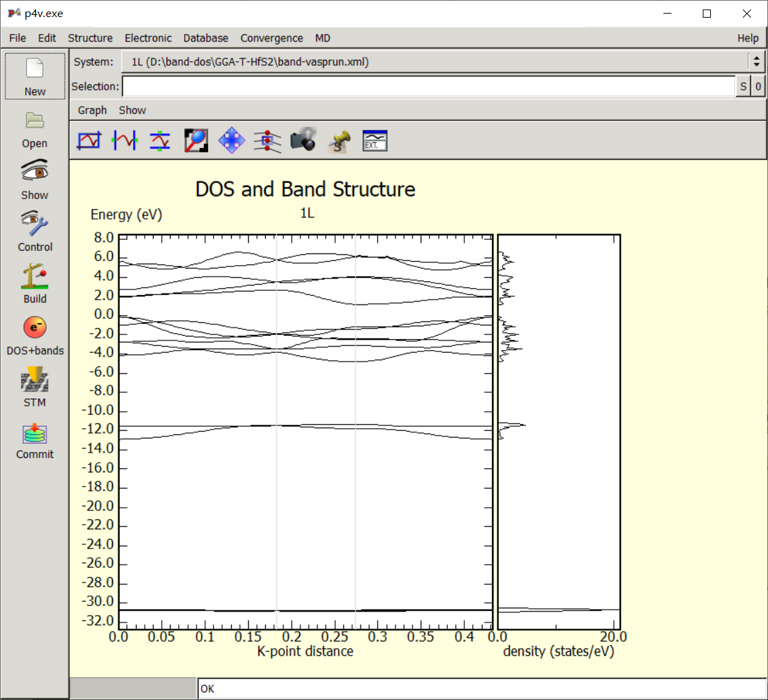This screenshot has width=768, height=700.
Task: Click into the Selection input field
Action: pos(429,86)
